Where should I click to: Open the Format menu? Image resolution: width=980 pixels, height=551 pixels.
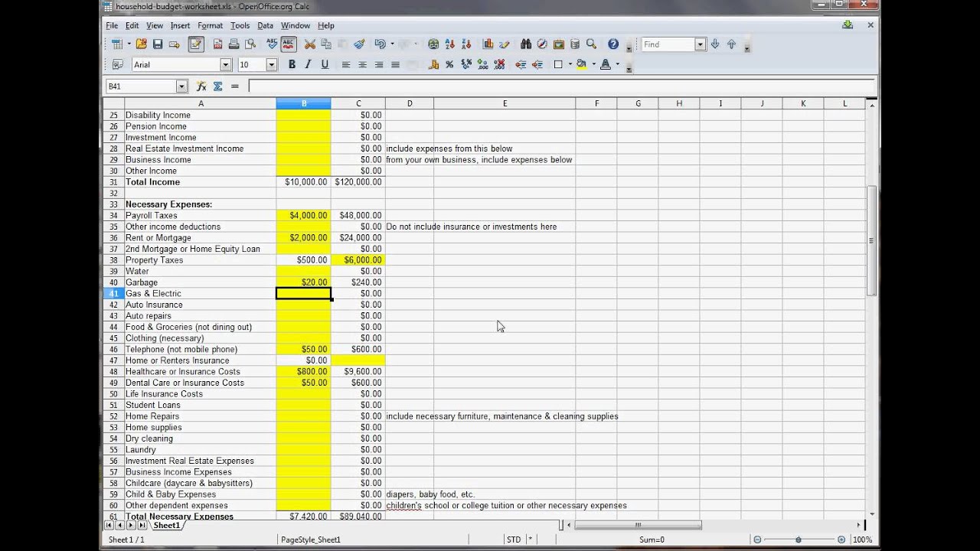click(x=210, y=25)
